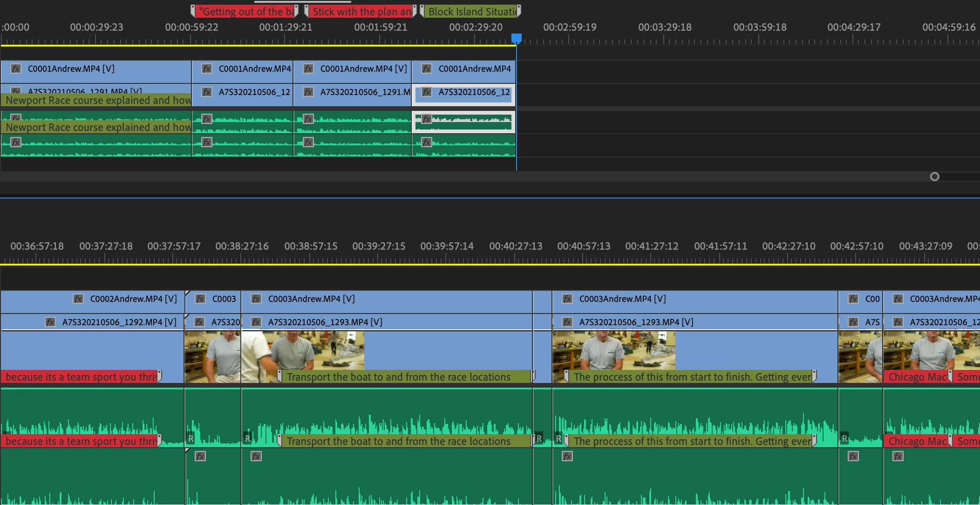Viewport: 980px width, 505px height.
Task: Click 'because its a team sport' marker on audio clip
Action: (82, 441)
